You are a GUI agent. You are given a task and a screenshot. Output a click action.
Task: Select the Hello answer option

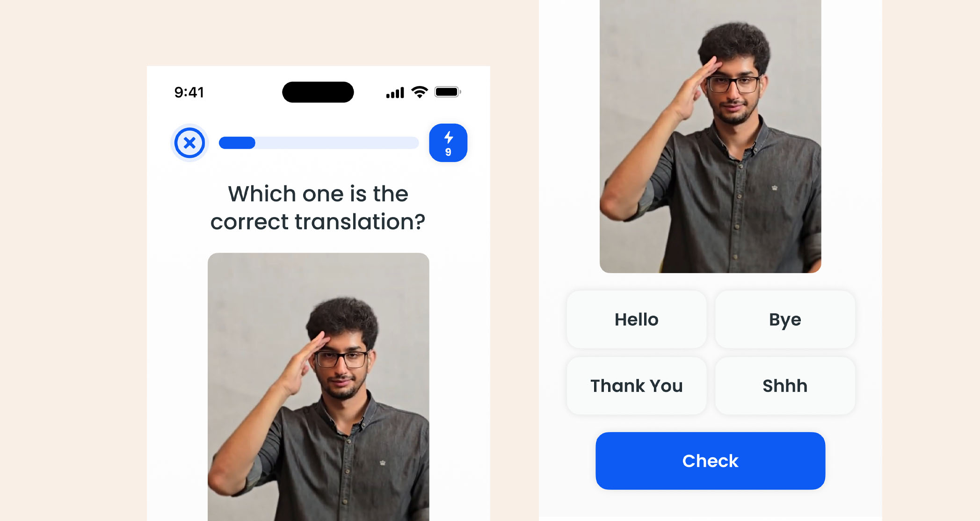pos(636,319)
